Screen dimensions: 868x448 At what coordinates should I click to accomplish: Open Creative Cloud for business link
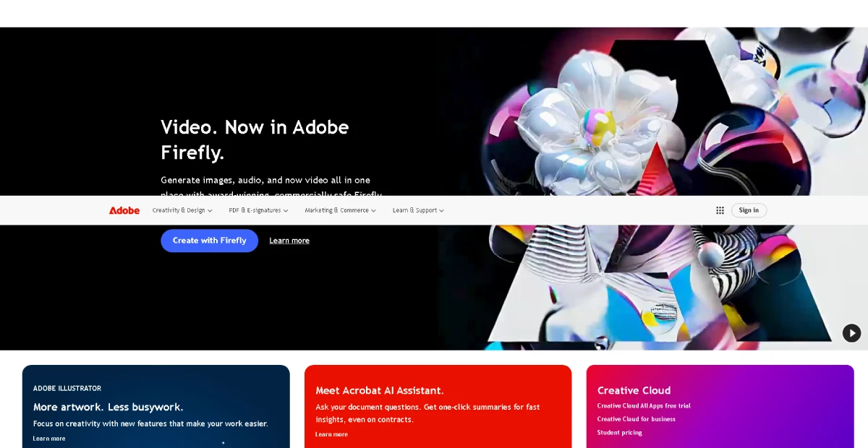pos(637,419)
